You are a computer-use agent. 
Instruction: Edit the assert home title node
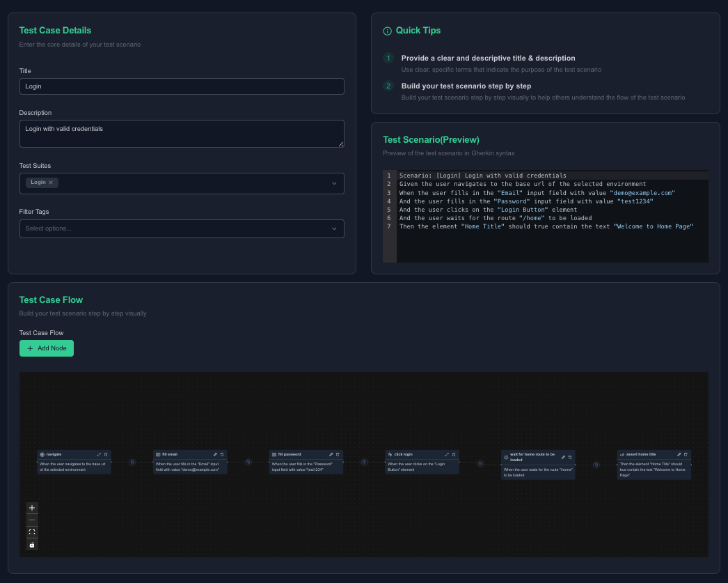click(679, 455)
